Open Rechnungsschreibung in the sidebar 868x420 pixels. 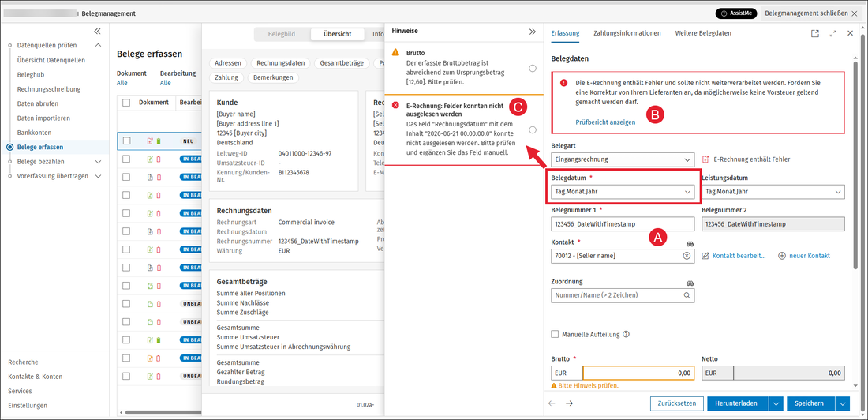(49, 88)
